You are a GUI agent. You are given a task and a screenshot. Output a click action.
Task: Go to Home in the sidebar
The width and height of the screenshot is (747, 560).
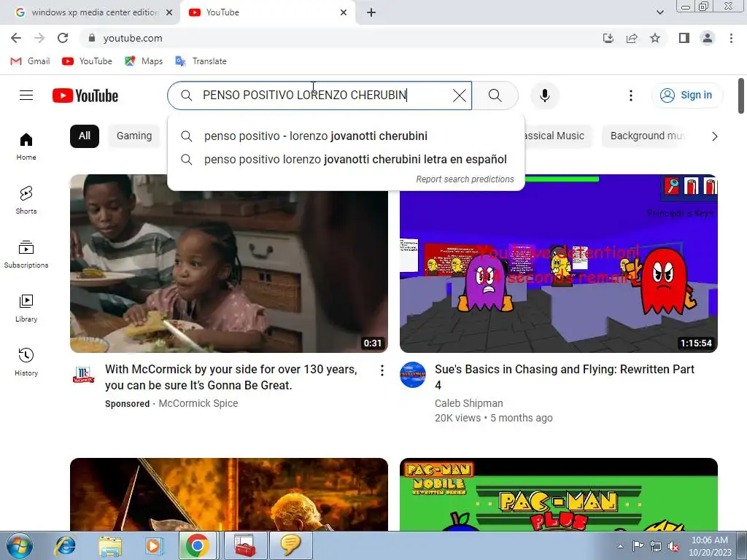(x=26, y=147)
